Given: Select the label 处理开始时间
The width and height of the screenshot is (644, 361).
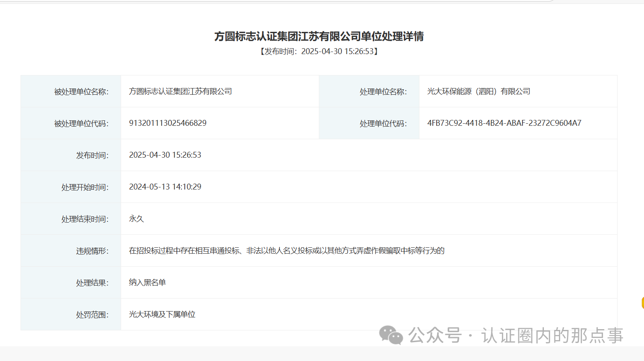Looking at the screenshot, I should click(x=85, y=187).
